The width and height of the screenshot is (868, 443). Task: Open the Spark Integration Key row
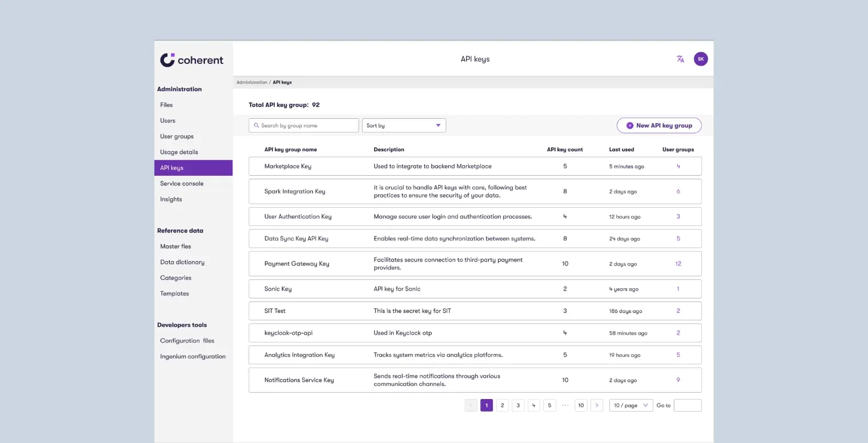[x=475, y=191]
